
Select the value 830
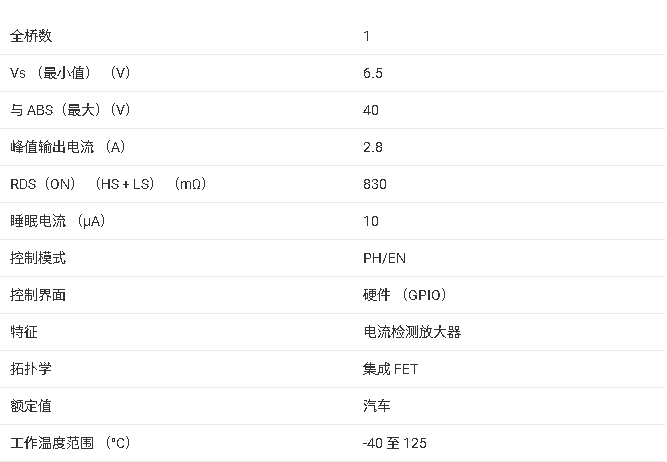(375, 184)
